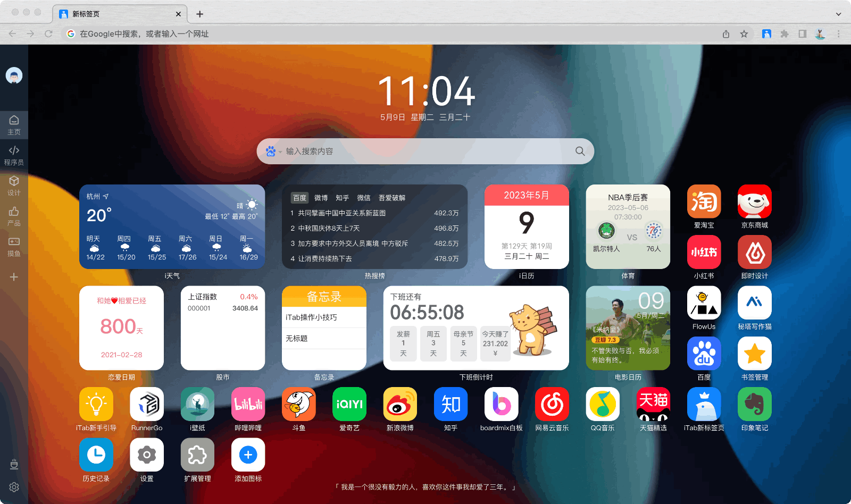Reload the page
Screen dimensions: 851x504
click(48, 34)
